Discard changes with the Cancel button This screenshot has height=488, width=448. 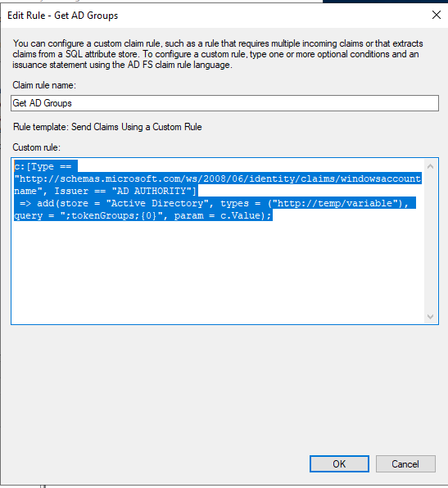point(405,463)
